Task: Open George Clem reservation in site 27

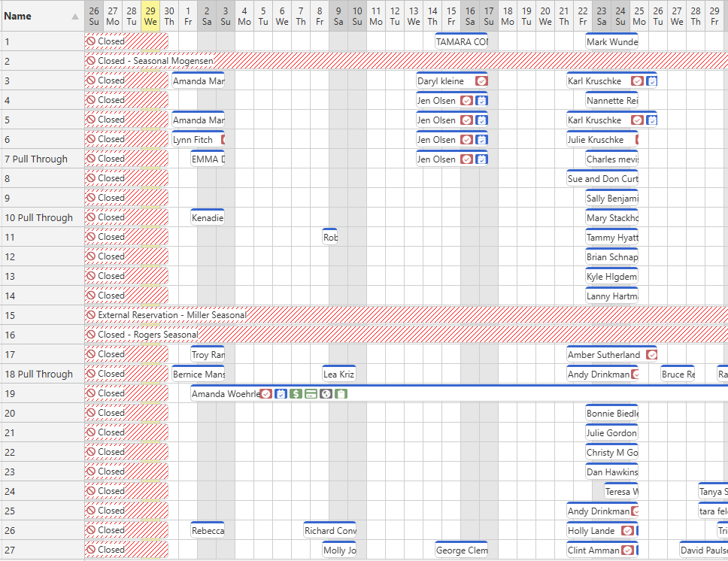Action: pyautogui.click(x=462, y=550)
